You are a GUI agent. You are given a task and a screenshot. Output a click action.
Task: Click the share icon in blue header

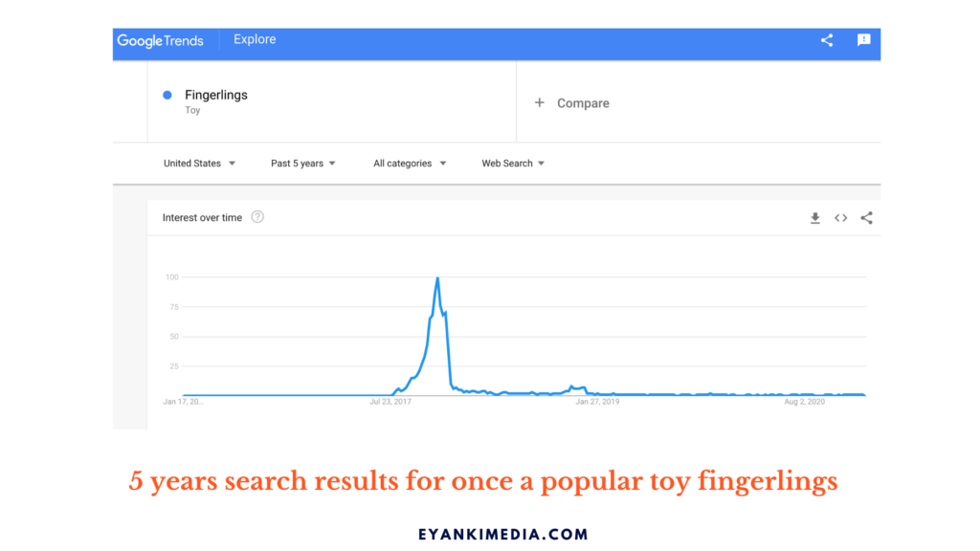[827, 40]
